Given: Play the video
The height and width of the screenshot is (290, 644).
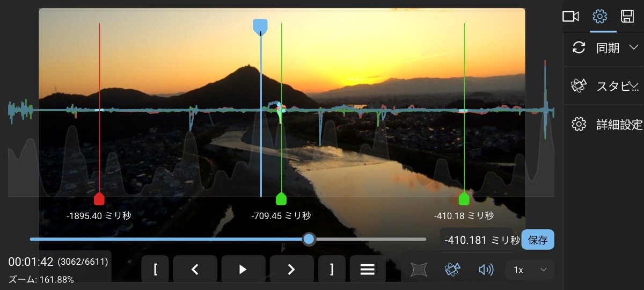Looking at the screenshot, I should click(x=243, y=269).
